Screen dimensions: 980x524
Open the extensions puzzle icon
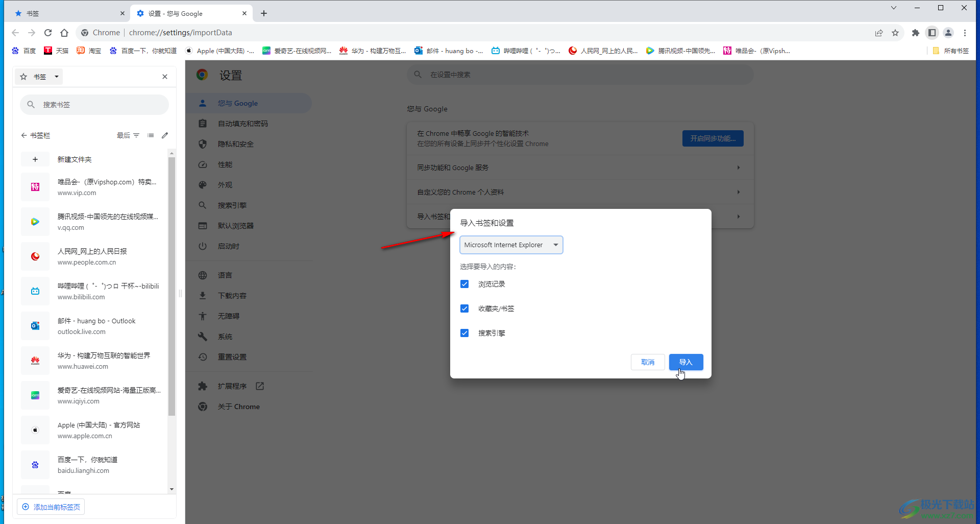pyautogui.click(x=916, y=33)
